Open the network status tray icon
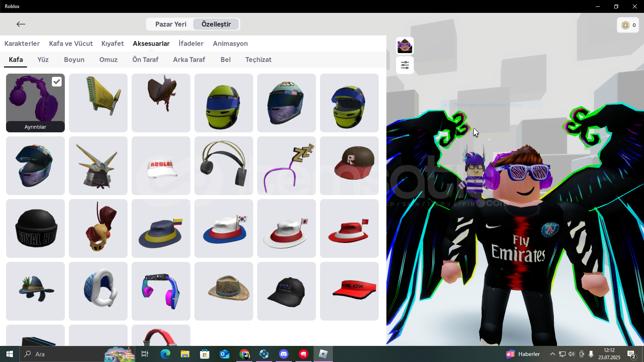The image size is (644, 362). [562, 354]
